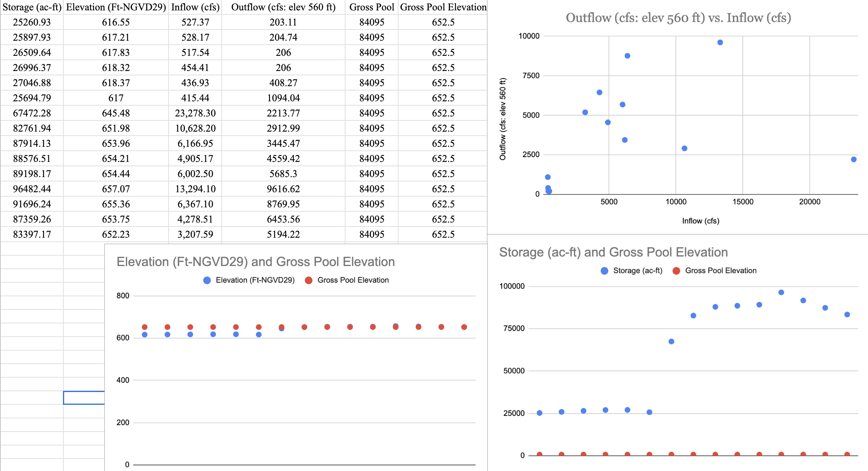
Task: Click red Gross Pool Elevation legend marker in storage chart
Action: click(x=676, y=271)
